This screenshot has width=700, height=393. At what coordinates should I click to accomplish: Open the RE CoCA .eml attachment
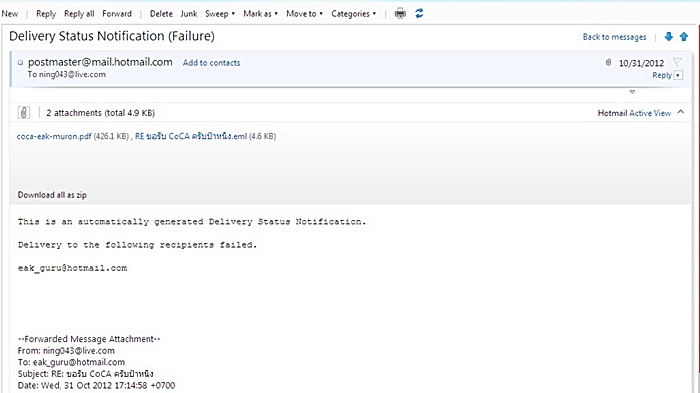(x=191, y=136)
